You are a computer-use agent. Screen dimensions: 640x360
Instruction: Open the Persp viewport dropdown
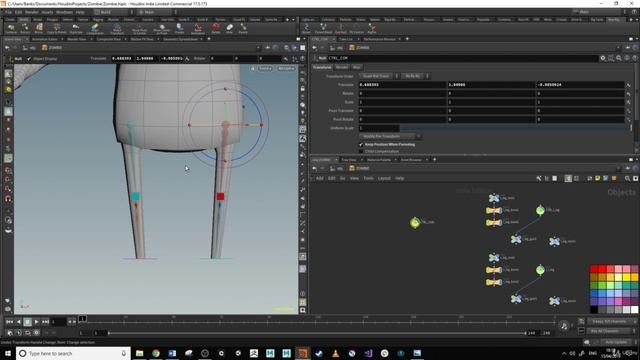(x=265, y=68)
